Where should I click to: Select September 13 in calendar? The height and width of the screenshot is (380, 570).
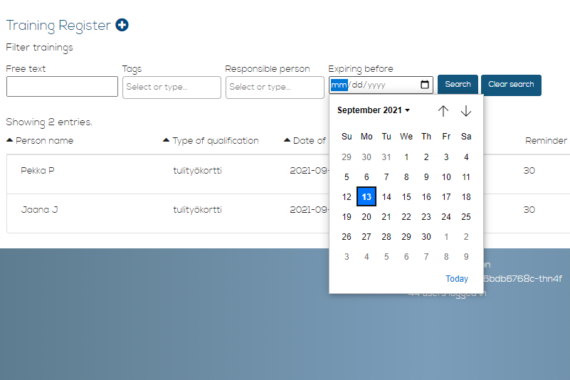point(366,197)
